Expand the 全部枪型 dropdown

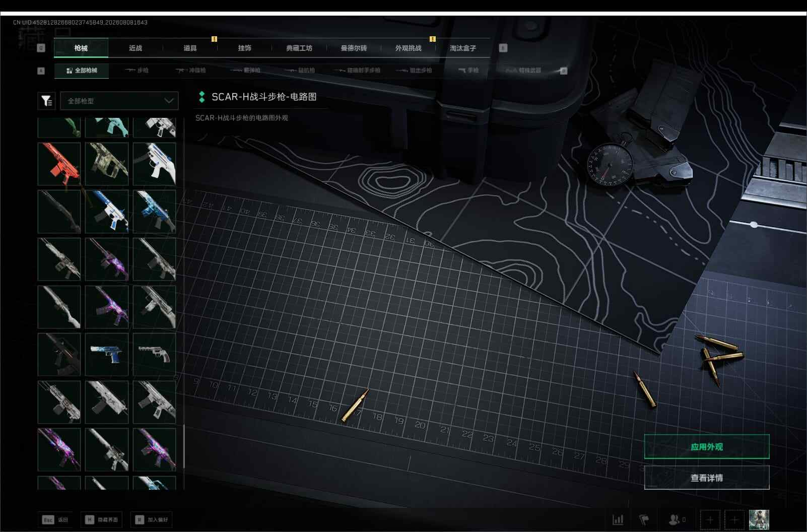tap(119, 101)
